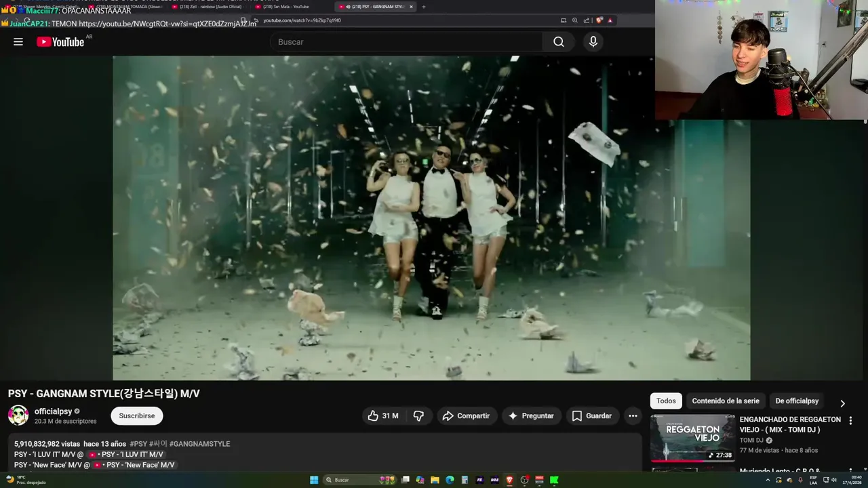The height and width of the screenshot is (488, 868).
Task: Click the YouTube search box
Action: [x=407, y=42]
